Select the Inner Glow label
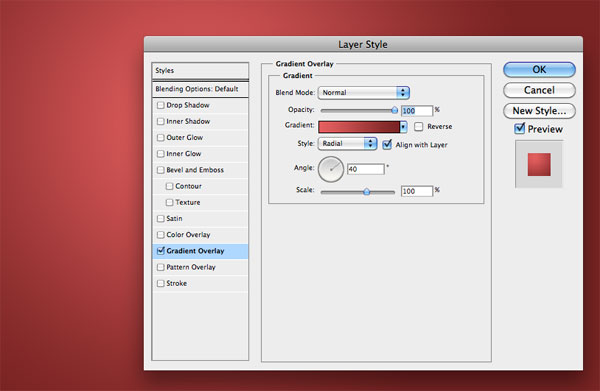 tap(184, 154)
